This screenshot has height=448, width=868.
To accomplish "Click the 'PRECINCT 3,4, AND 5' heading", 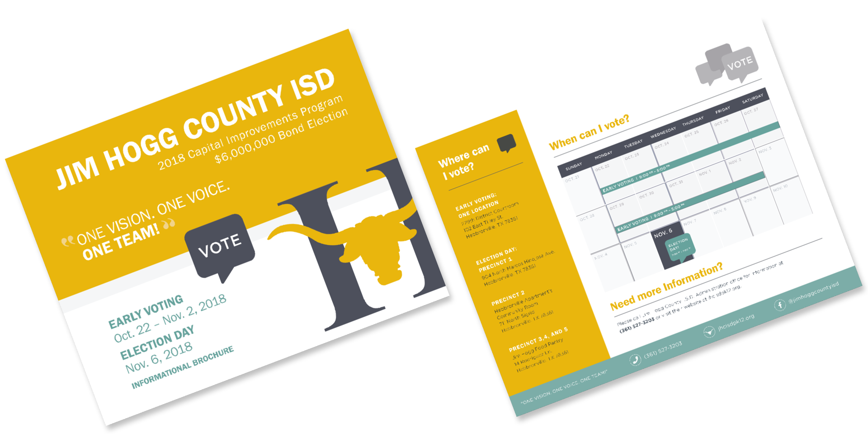I will pos(538,339).
